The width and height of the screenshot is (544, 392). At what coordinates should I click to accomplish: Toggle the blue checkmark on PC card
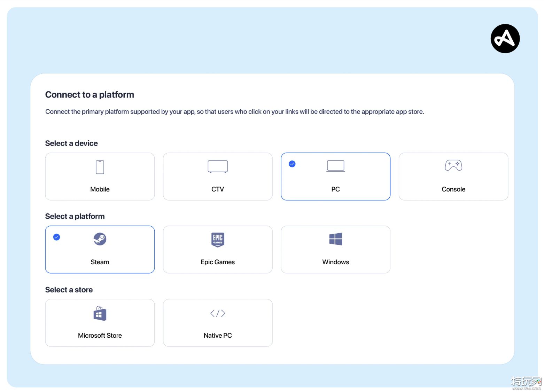[x=292, y=164]
